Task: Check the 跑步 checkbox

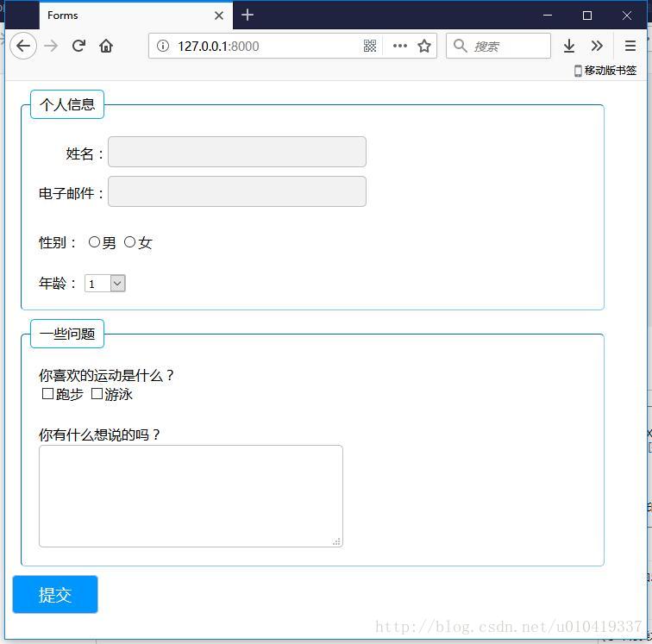Action: [x=47, y=393]
